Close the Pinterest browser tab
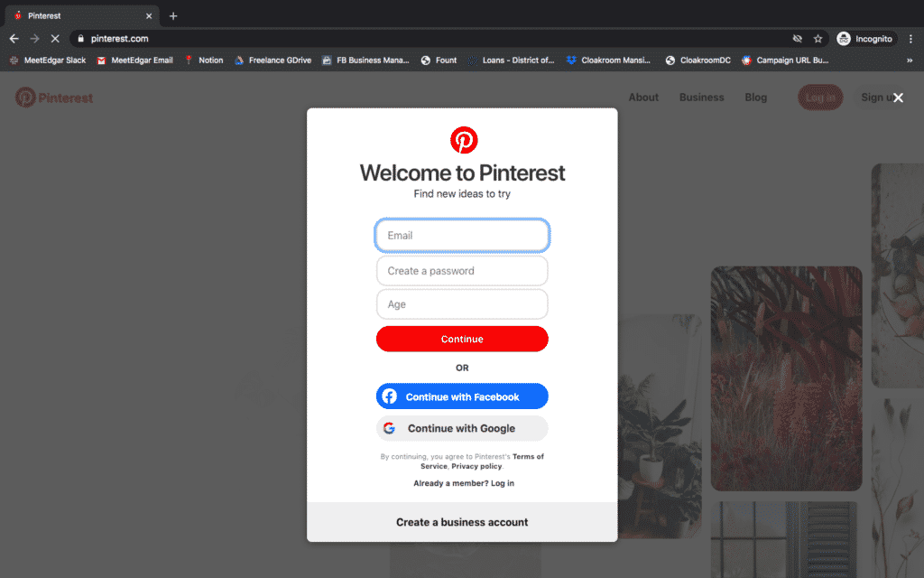The width and height of the screenshot is (924, 578). [x=149, y=16]
